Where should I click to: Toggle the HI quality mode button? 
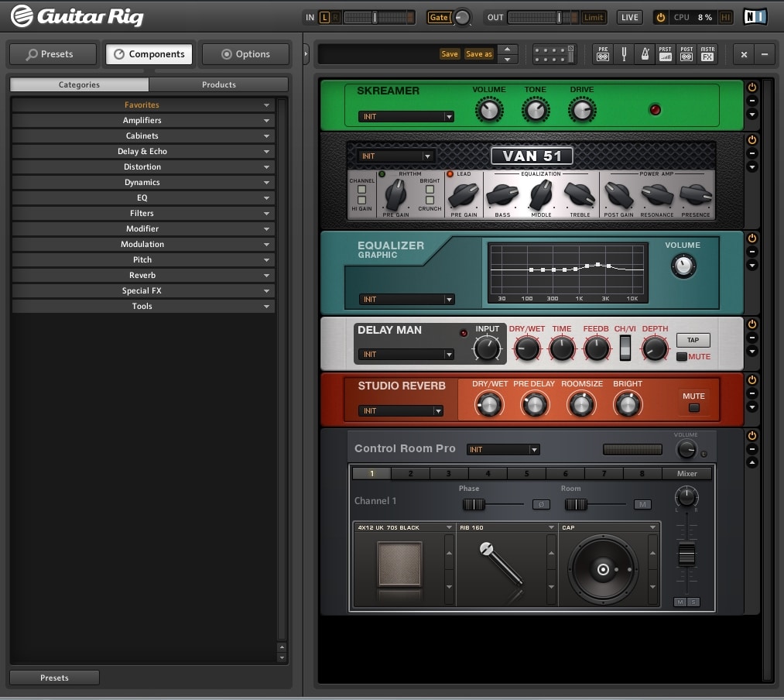point(725,18)
